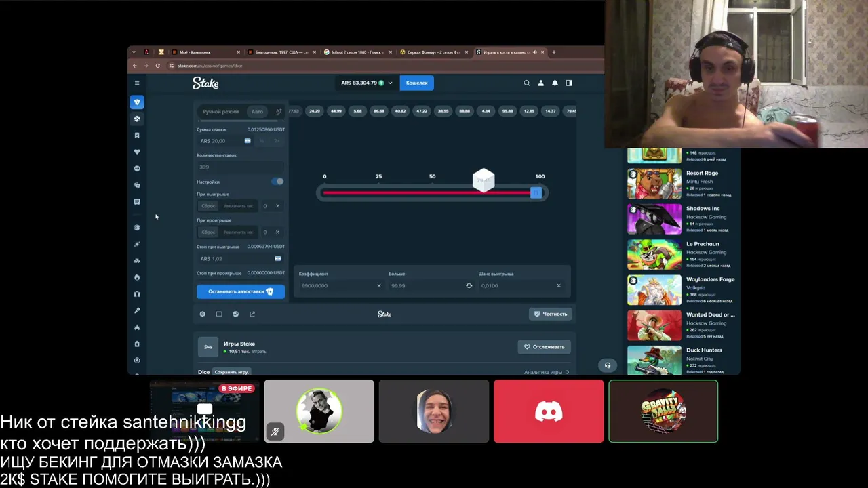Open the heart favorites icon in sidebar
This screenshot has width=868, height=488.
tap(137, 152)
